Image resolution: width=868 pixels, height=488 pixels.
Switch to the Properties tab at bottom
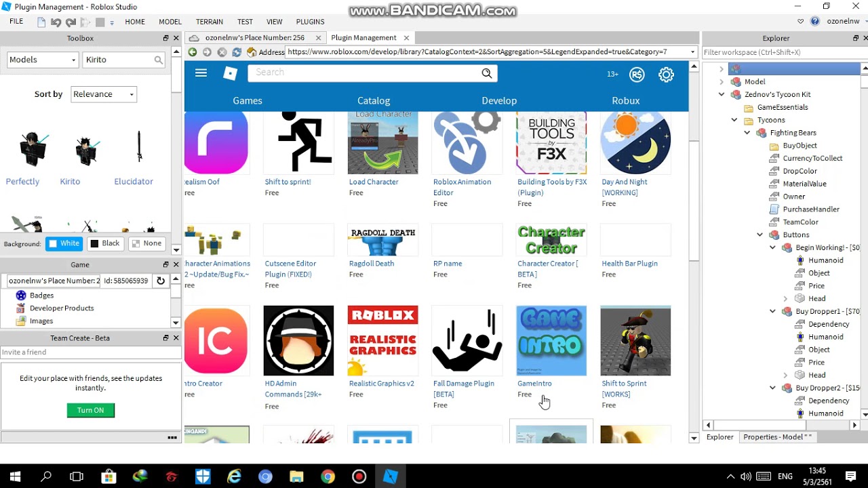[x=777, y=437]
